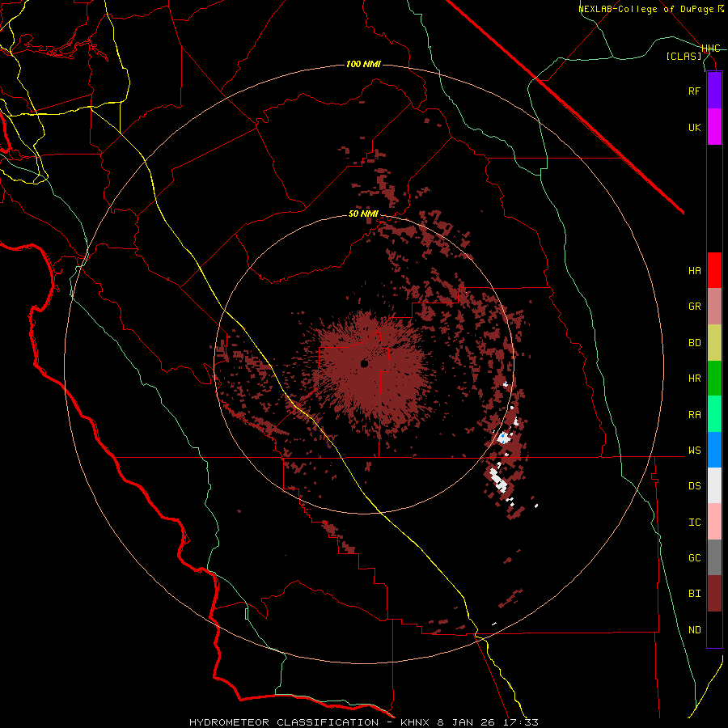The height and width of the screenshot is (728, 728).
Task: Click the GR legend label
Action: coord(694,307)
